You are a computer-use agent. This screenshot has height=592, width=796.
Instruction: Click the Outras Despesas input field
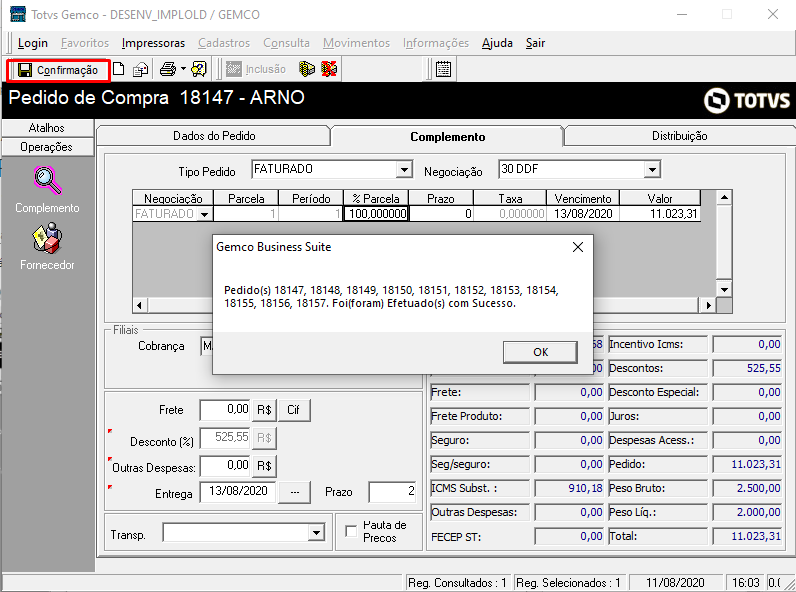pos(225,466)
